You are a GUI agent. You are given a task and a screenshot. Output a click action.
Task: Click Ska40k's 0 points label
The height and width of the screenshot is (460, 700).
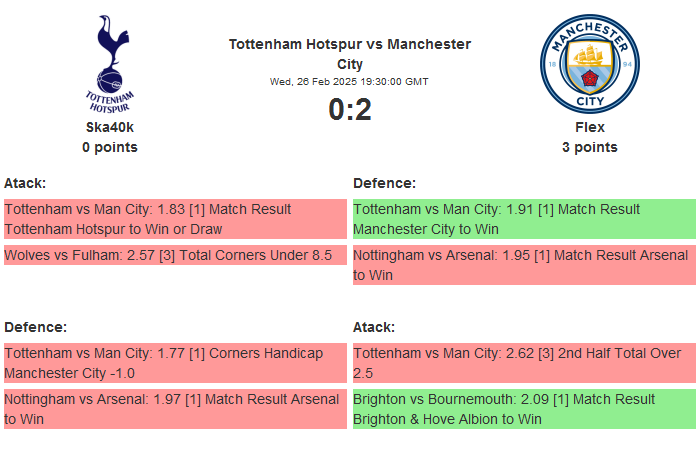coord(110,147)
